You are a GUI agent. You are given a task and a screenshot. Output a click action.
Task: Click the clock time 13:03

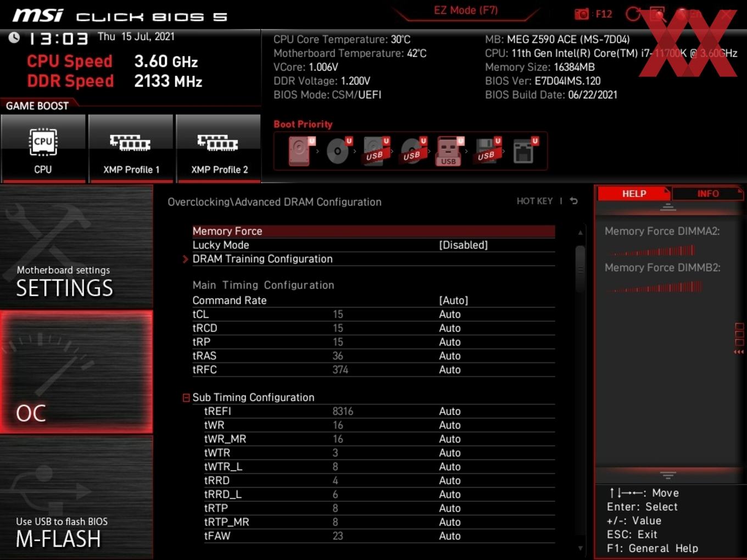point(58,38)
